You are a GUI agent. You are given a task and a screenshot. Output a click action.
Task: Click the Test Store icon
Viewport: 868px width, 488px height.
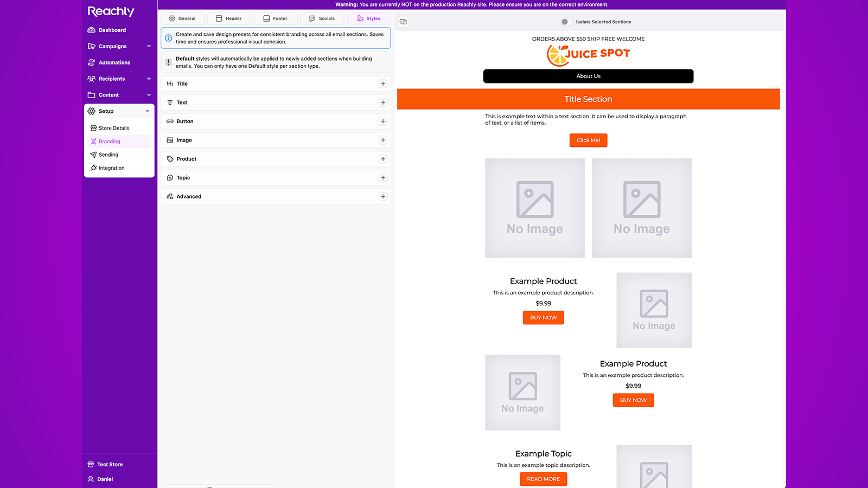(91, 464)
